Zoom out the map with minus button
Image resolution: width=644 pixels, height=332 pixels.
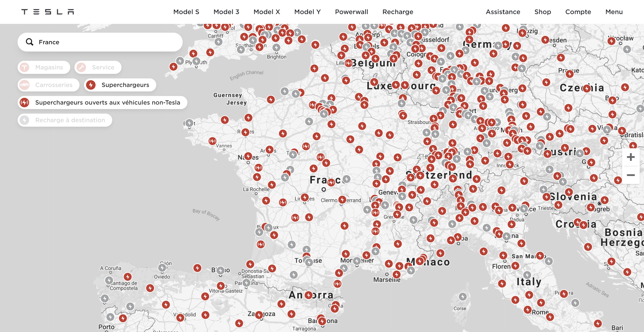tap(631, 175)
